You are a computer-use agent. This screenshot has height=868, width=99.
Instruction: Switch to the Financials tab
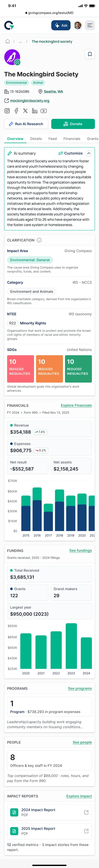click(x=72, y=139)
